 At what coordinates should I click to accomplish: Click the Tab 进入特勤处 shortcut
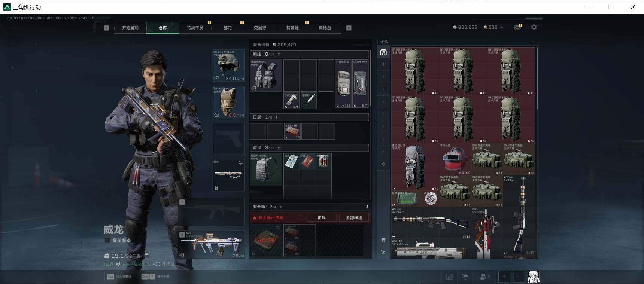(x=119, y=277)
